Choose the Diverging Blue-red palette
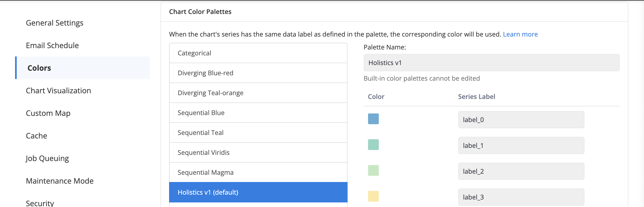 258,73
